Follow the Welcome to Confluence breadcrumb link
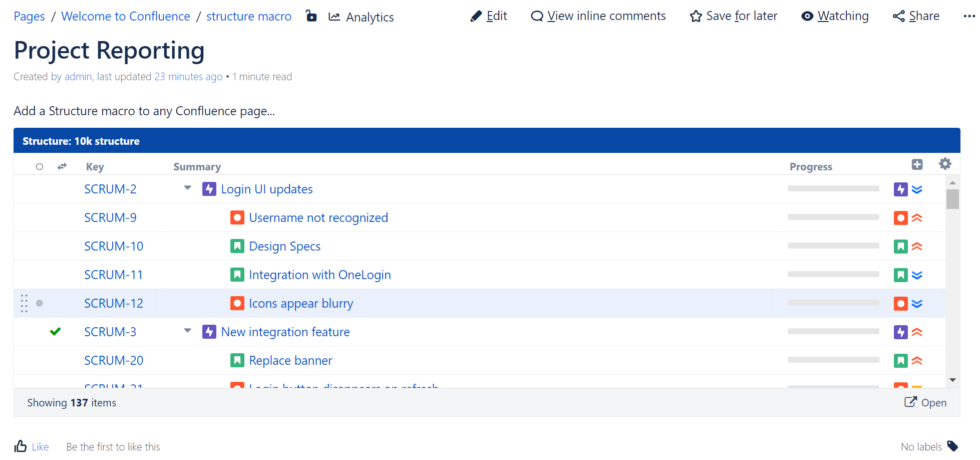Screen dimensions: 980x460 click(x=125, y=16)
